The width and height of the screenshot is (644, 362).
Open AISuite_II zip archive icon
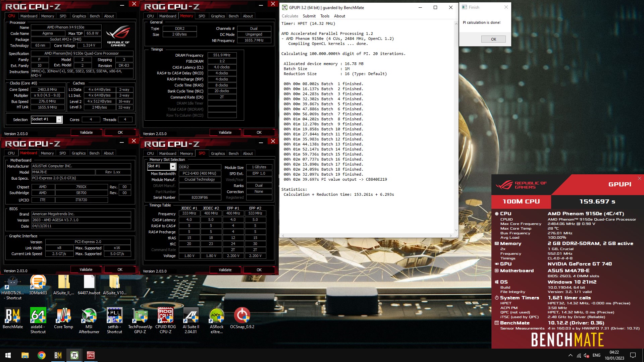click(64, 285)
